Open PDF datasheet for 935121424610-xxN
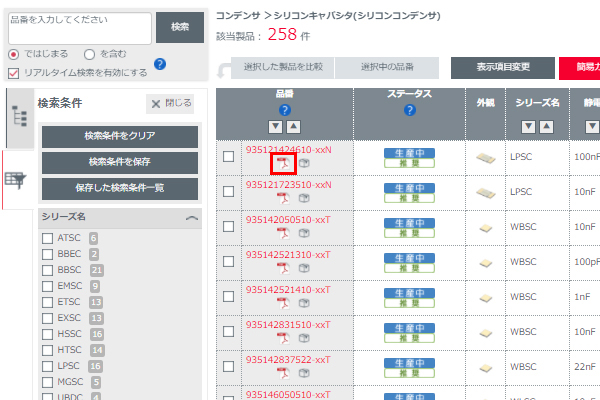This screenshot has height=400, width=600. [283, 163]
